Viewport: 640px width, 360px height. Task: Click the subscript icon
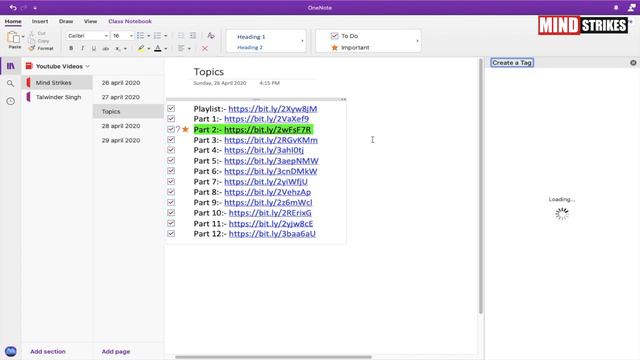coord(118,49)
